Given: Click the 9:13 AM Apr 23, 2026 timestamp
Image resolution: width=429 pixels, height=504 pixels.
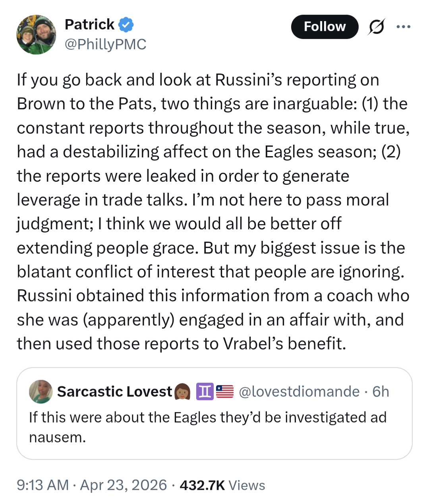Looking at the screenshot, I should 92,485.
